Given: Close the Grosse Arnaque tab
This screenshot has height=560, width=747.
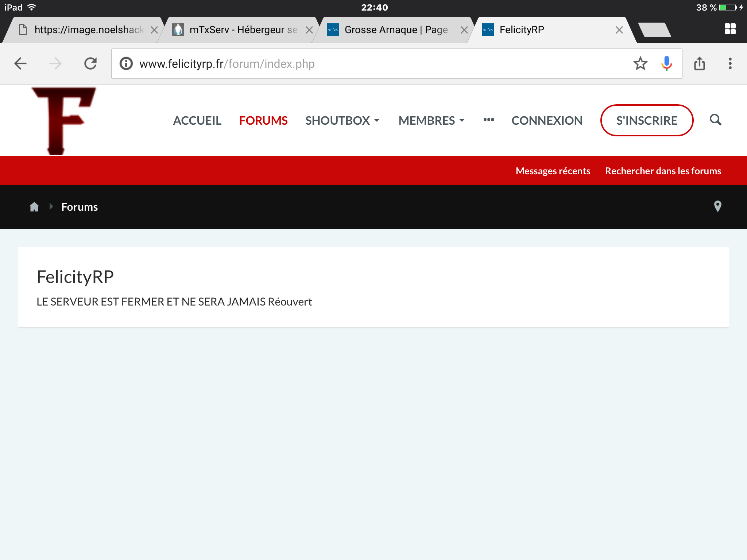Looking at the screenshot, I should click(464, 30).
